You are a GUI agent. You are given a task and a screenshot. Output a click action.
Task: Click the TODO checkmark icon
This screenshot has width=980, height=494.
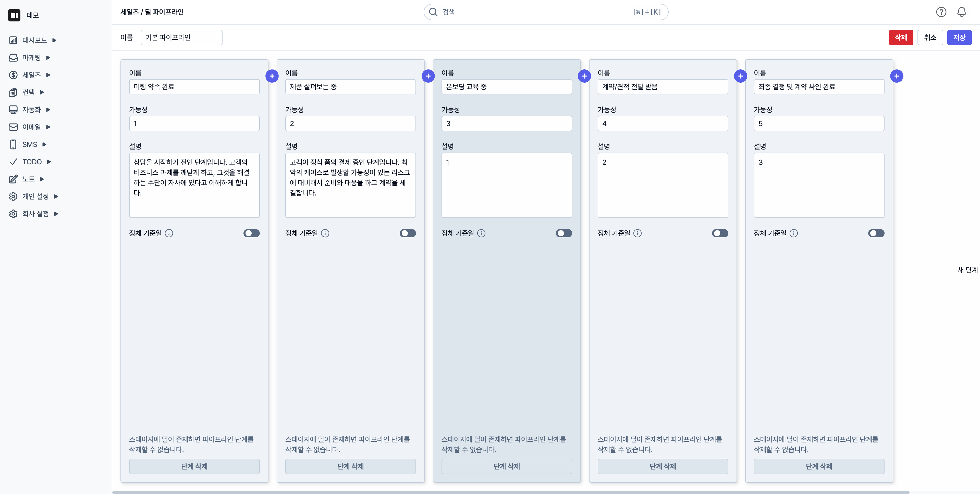13,162
